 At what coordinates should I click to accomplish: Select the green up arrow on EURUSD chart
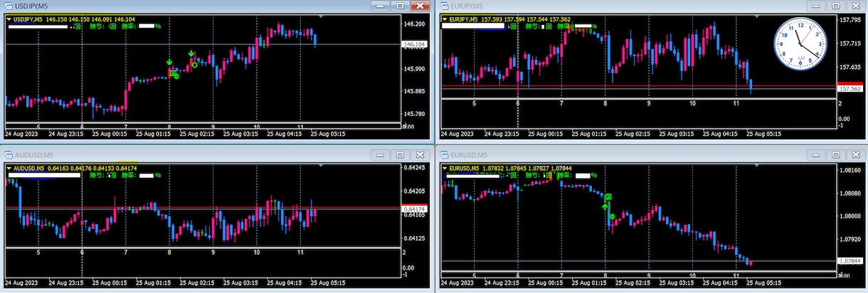[x=605, y=207]
